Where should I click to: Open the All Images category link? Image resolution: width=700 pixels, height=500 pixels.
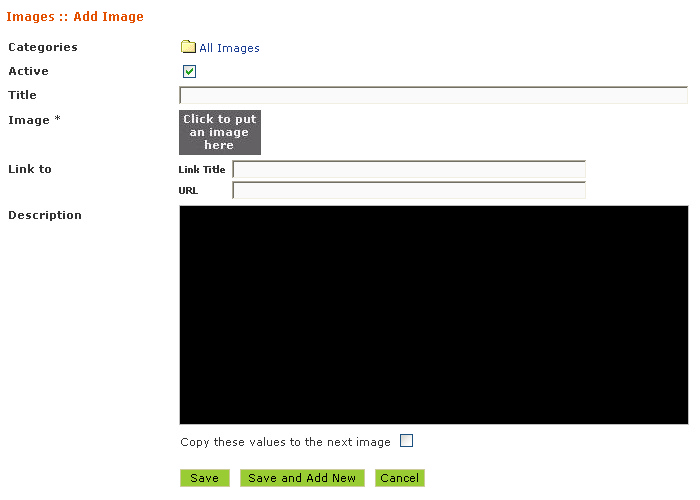click(x=229, y=48)
